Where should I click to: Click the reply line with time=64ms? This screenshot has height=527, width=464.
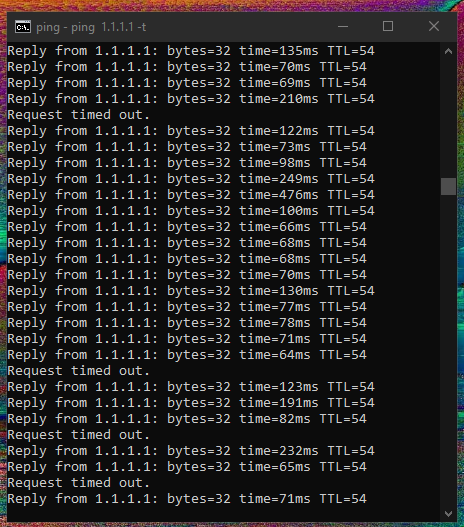click(x=187, y=355)
